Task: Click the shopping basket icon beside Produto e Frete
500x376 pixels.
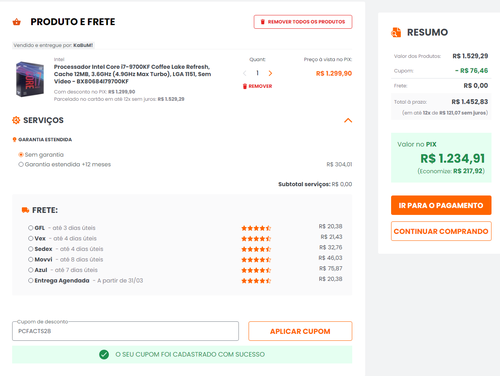Action: click(x=17, y=22)
